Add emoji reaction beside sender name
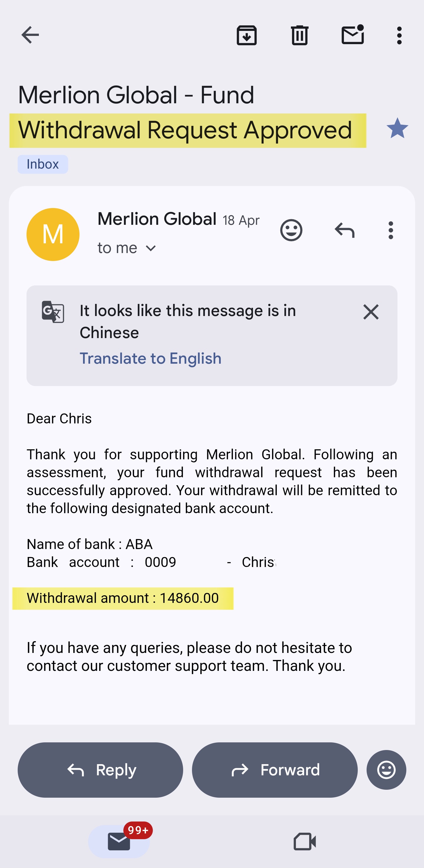This screenshot has height=868, width=424. point(291,230)
